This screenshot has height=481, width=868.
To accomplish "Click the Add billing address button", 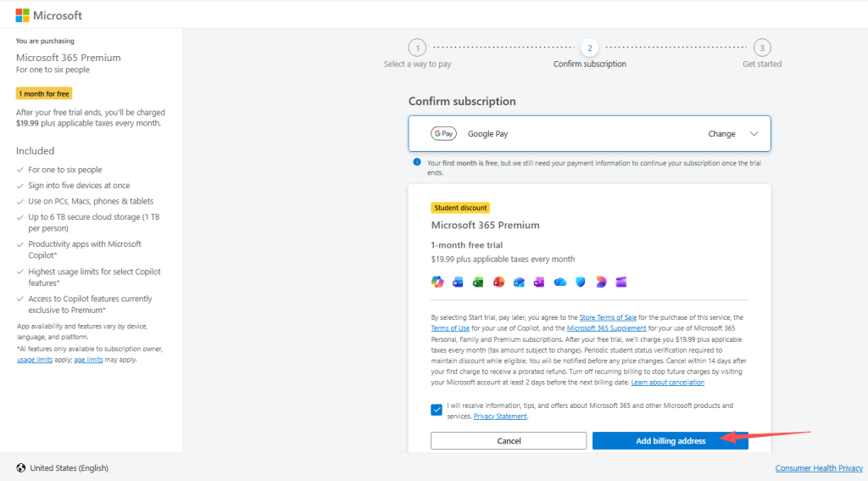I will pos(670,441).
